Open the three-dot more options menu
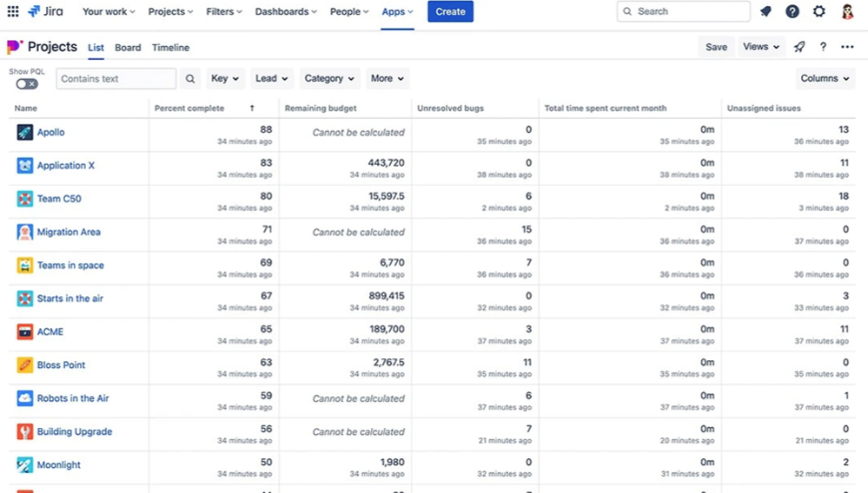Image resolution: width=868 pixels, height=493 pixels. tap(847, 47)
